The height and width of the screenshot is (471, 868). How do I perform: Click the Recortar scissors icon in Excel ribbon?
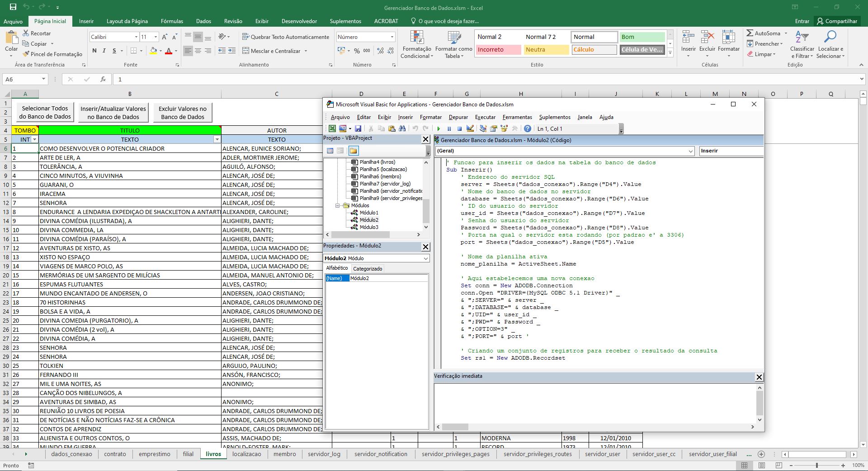pyautogui.click(x=26, y=33)
